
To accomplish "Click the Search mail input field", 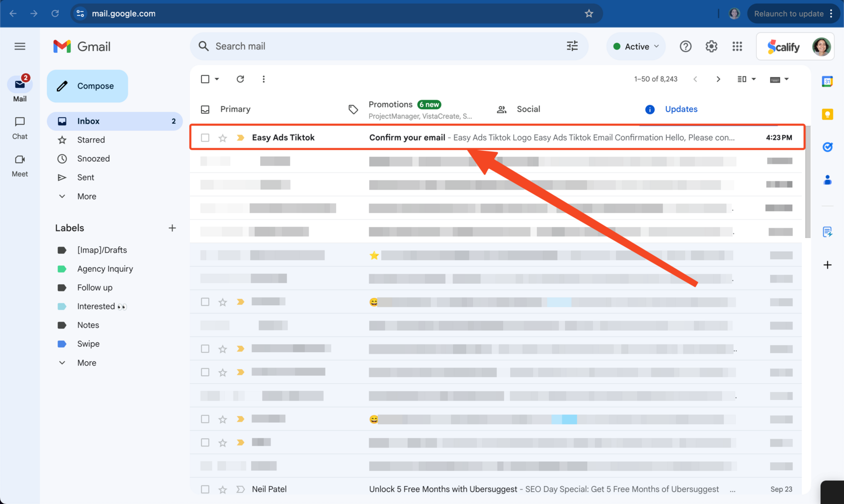I will 369,46.
